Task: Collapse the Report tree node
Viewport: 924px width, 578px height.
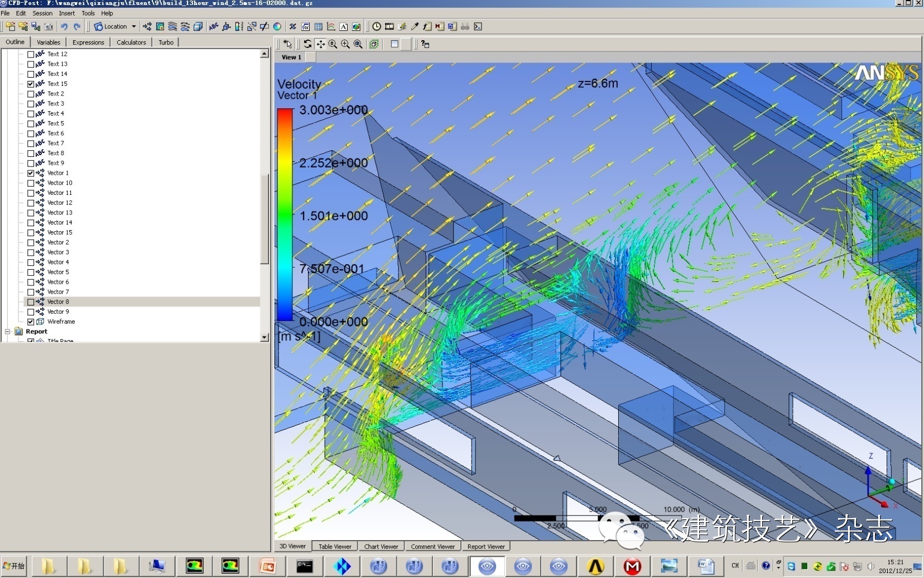Action: 8,332
